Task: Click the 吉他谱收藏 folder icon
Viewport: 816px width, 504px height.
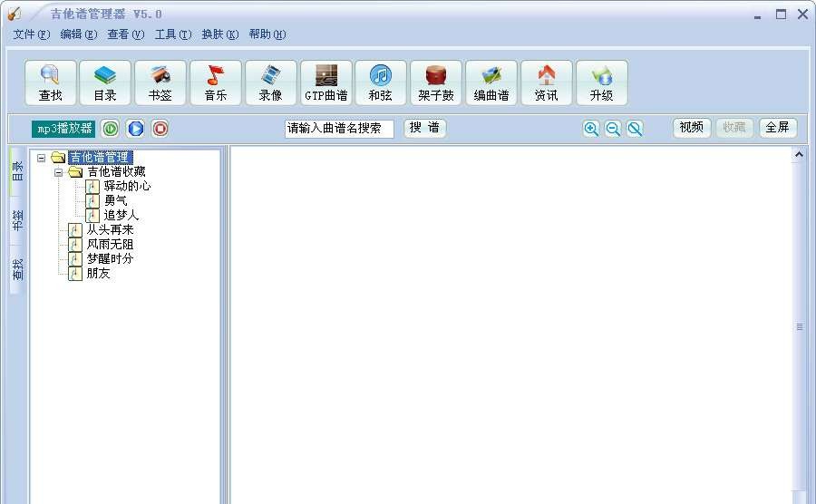Action: pos(75,172)
